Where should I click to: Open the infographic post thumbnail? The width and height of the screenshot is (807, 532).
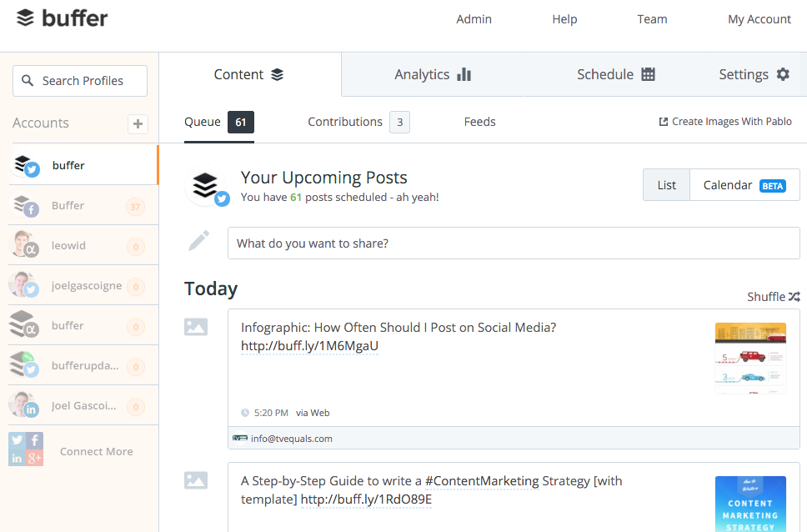[x=750, y=358]
